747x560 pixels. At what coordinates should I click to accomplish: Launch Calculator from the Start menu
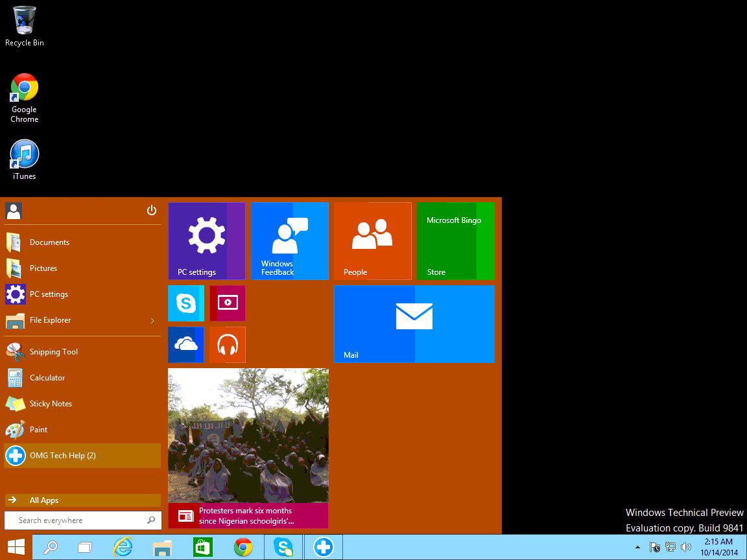tap(82, 378)
